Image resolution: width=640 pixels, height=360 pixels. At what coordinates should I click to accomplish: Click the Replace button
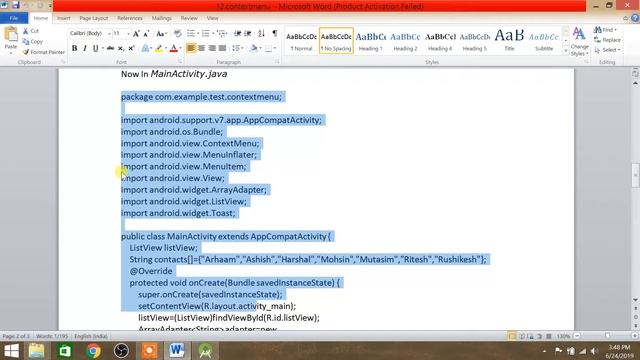point(607,40)
